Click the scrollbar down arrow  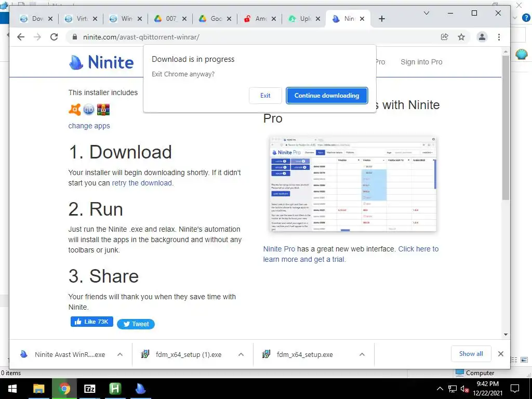506,335
